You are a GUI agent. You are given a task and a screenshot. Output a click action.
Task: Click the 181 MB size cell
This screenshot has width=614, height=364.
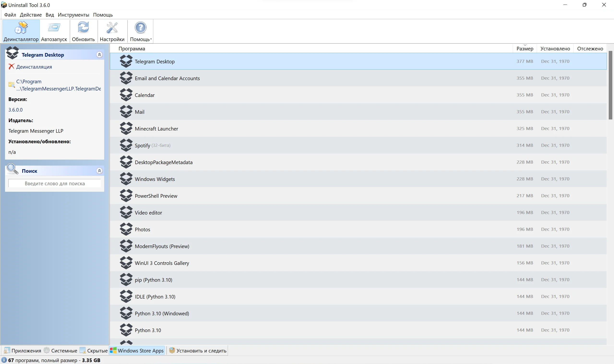pyautogui.click(x=525, y=246)
